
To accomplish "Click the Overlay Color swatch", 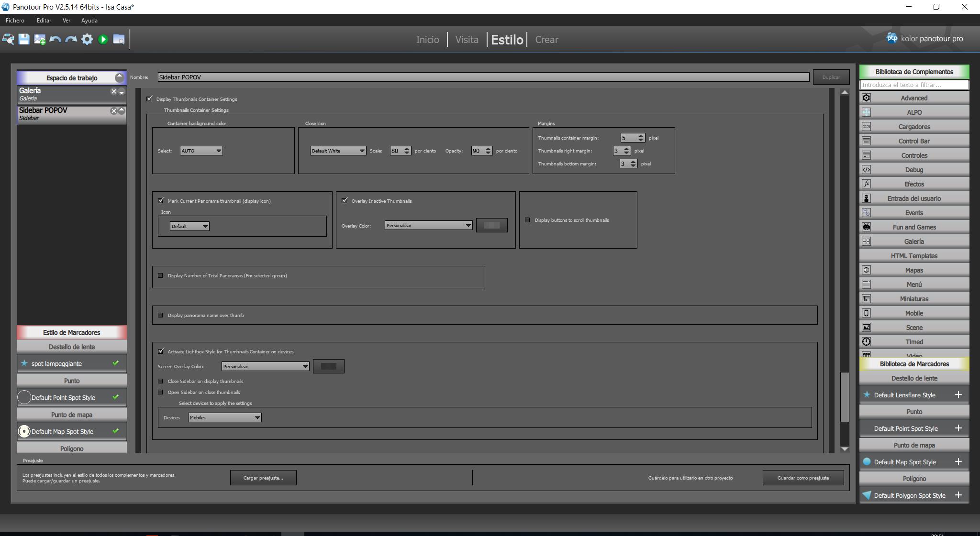I will (491, 225).
